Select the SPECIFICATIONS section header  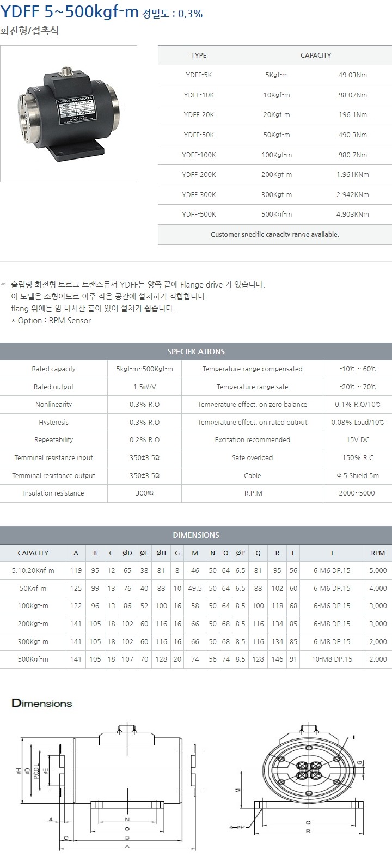point(196,352)
